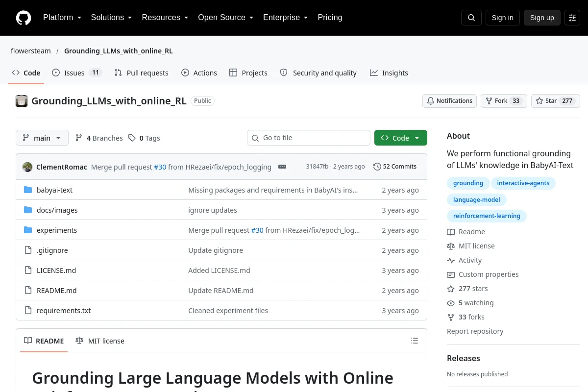Open the experiments folder

[57, 230]
